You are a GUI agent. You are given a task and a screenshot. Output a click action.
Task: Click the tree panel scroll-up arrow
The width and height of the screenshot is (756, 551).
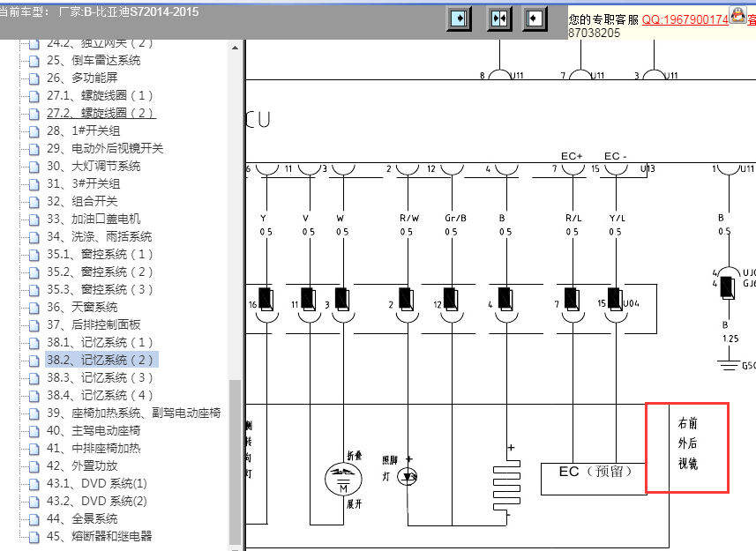pyautogui.click(x=235, y=48)
